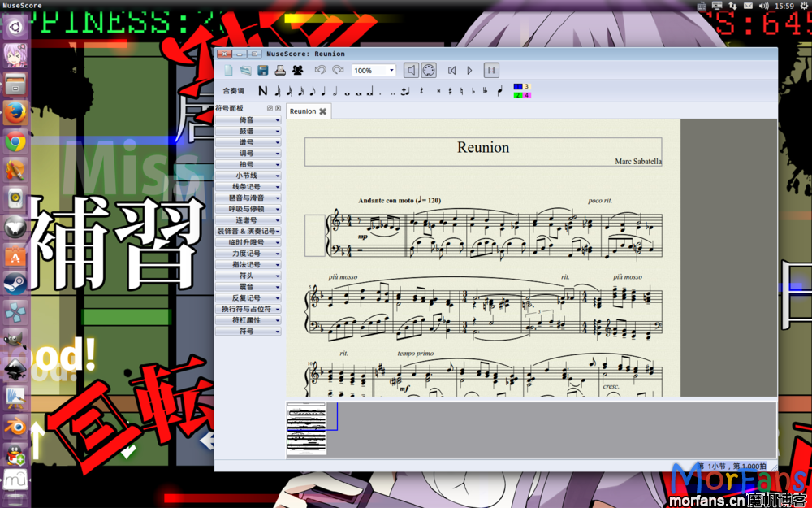
Task: Expand the 反复记号 palette
Action: [x=248, y=298]
